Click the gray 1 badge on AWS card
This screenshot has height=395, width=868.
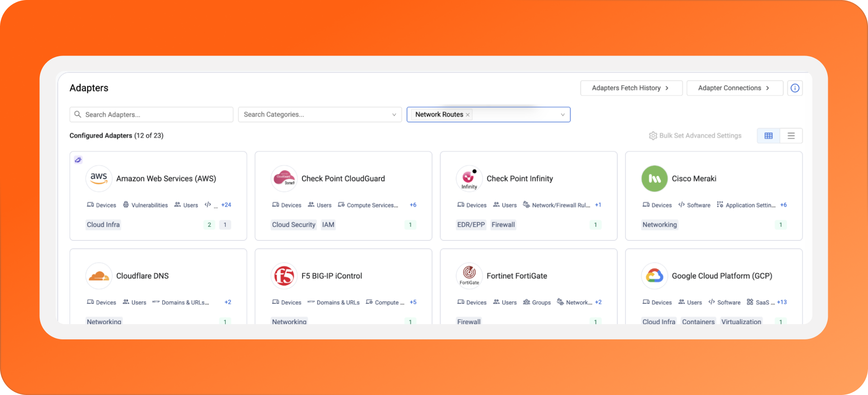(225, 225)
